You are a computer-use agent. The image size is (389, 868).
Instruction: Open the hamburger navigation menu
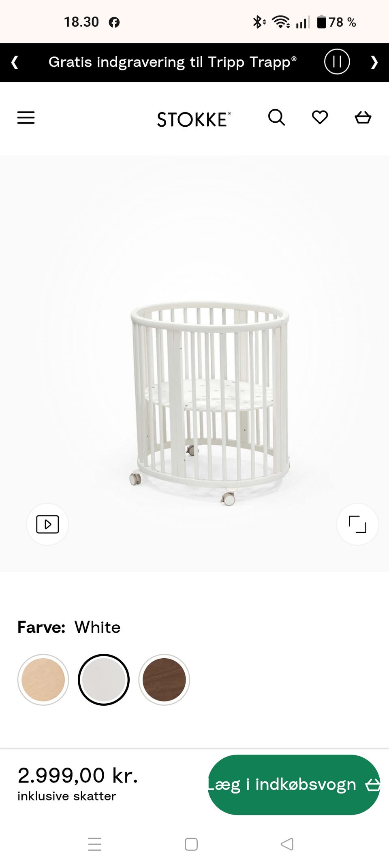pyautogui.click(x=26, y=118)
